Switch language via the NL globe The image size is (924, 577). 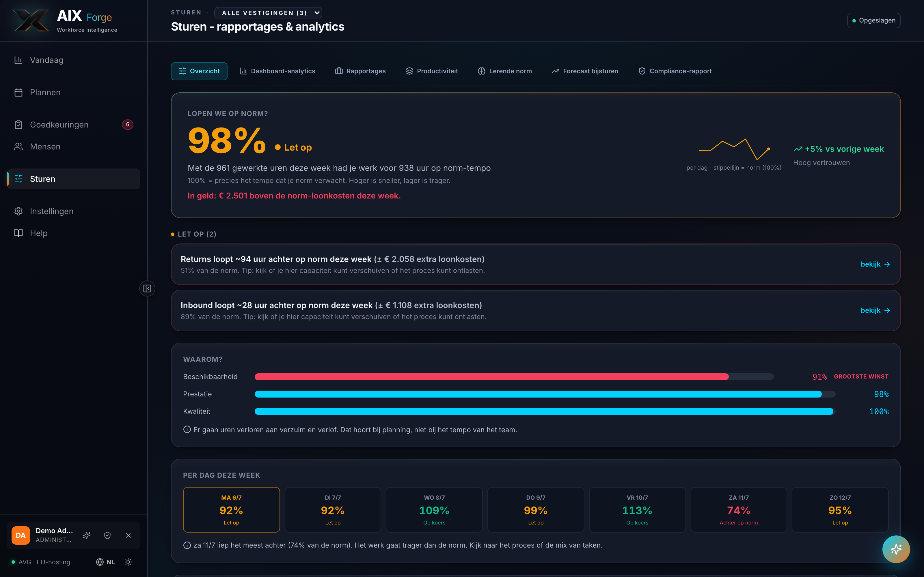point(105,562)
